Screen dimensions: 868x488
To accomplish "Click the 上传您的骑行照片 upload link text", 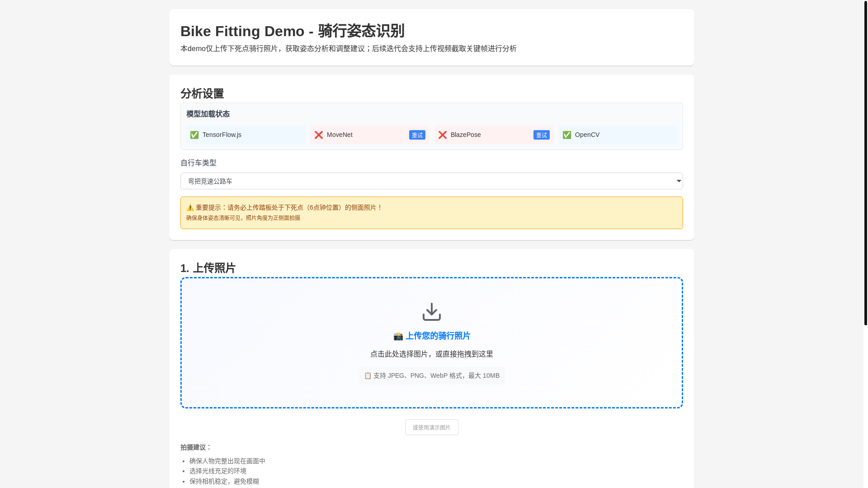I will 438,336.
